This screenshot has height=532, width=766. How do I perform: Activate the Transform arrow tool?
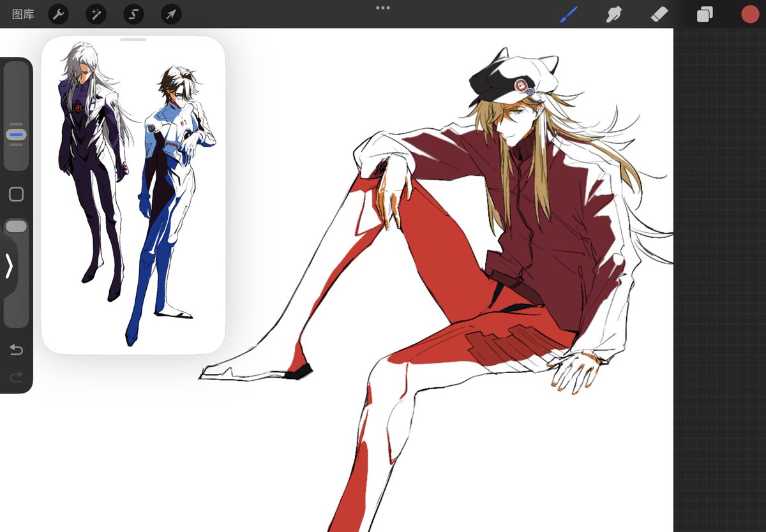[x=171, y=14]
